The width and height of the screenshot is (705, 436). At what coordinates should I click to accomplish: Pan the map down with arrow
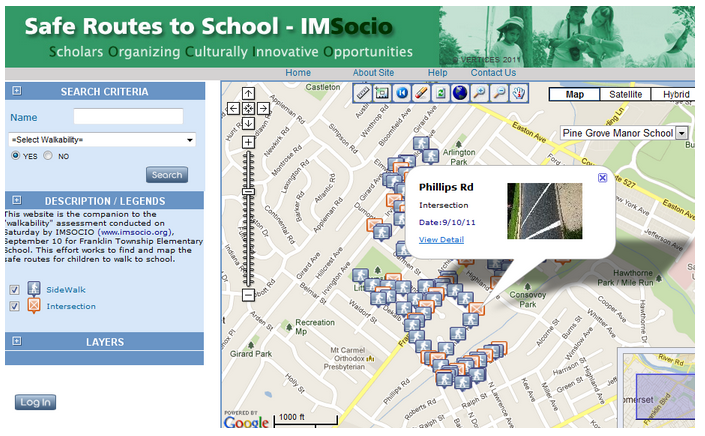248,123
